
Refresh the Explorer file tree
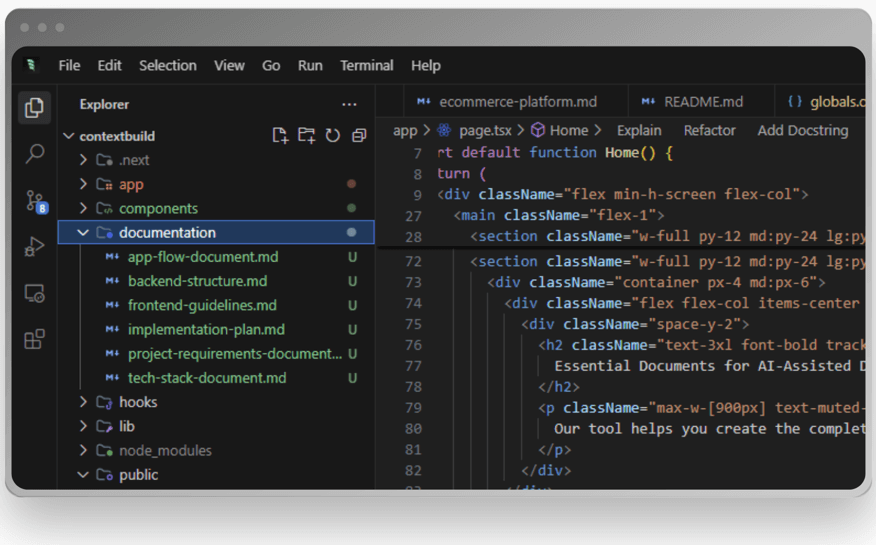332,135
